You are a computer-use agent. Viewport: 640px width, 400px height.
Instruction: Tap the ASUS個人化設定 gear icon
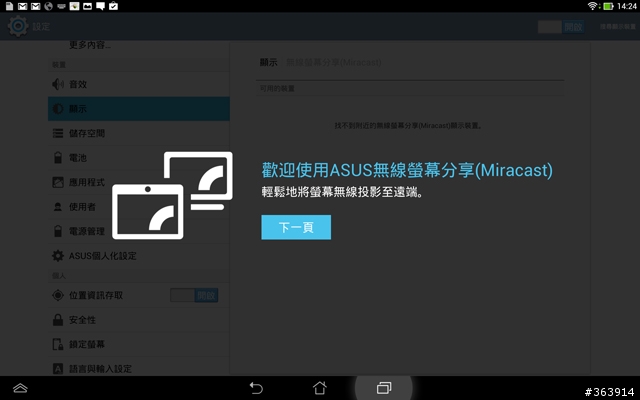coord(58,256)
